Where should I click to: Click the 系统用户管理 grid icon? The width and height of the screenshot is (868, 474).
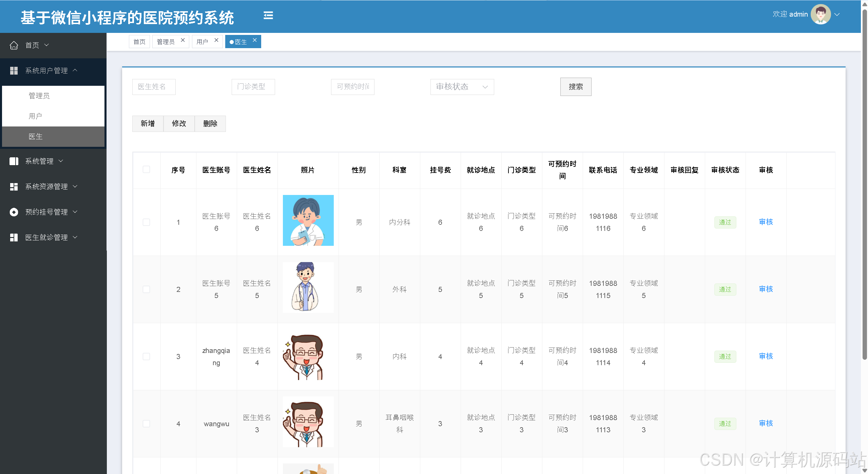14,71
